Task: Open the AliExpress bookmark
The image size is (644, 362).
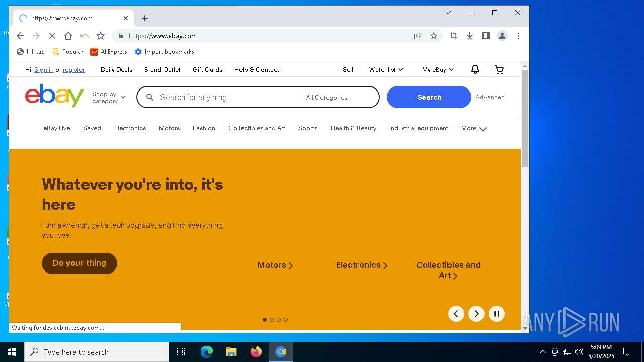Action: 109,52
